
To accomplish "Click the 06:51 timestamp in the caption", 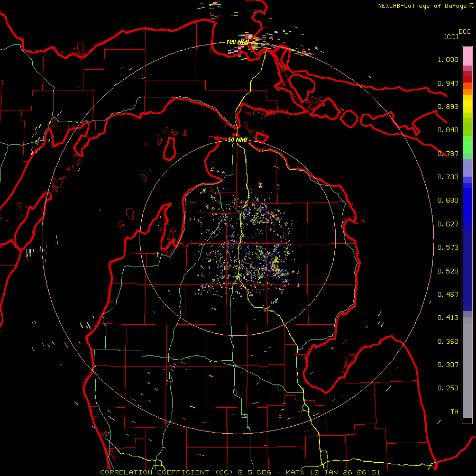I will click(369, 472).
